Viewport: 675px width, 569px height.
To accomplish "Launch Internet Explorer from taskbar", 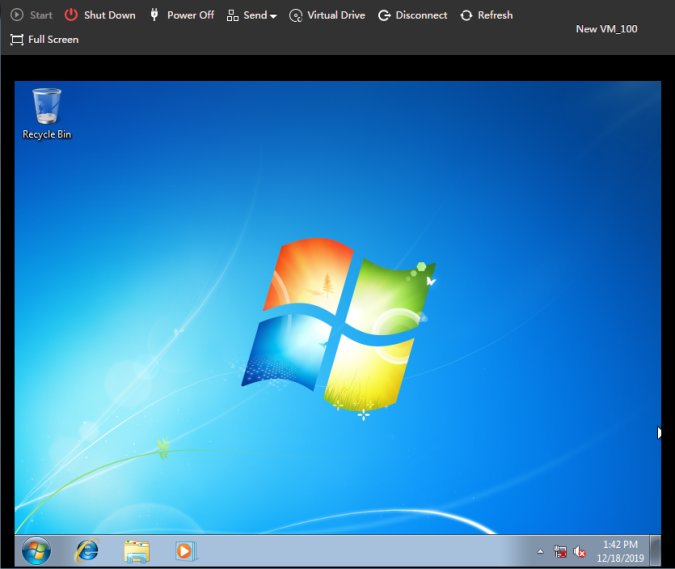I will click(87, 551).
